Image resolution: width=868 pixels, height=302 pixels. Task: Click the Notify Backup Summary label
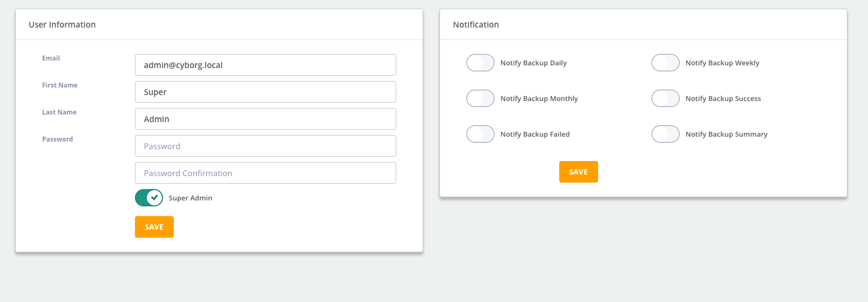pos(727,135)
